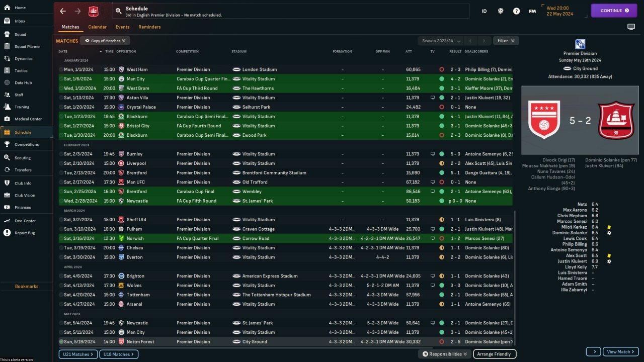Go back using the back arrow
Image resolution: width=644 pixels, height=362 pixels.
[63, 11]
